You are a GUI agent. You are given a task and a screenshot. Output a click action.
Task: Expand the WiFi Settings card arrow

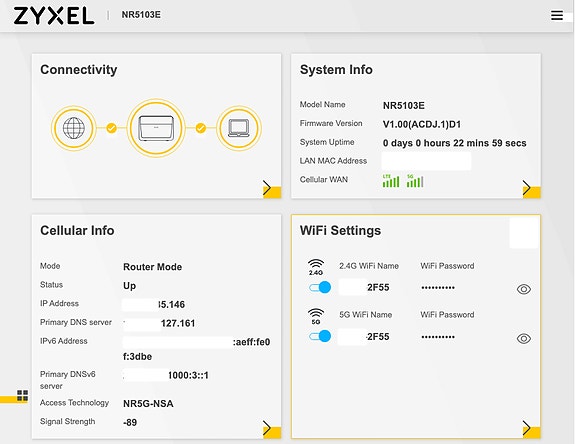click(x=531, y=429)
